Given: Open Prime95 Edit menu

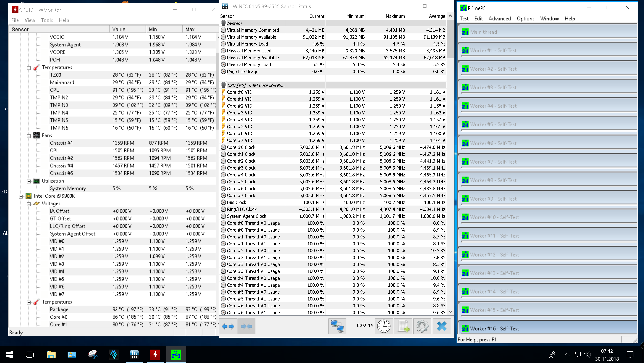Looking at the screenshot, I should tap(479, 18).
